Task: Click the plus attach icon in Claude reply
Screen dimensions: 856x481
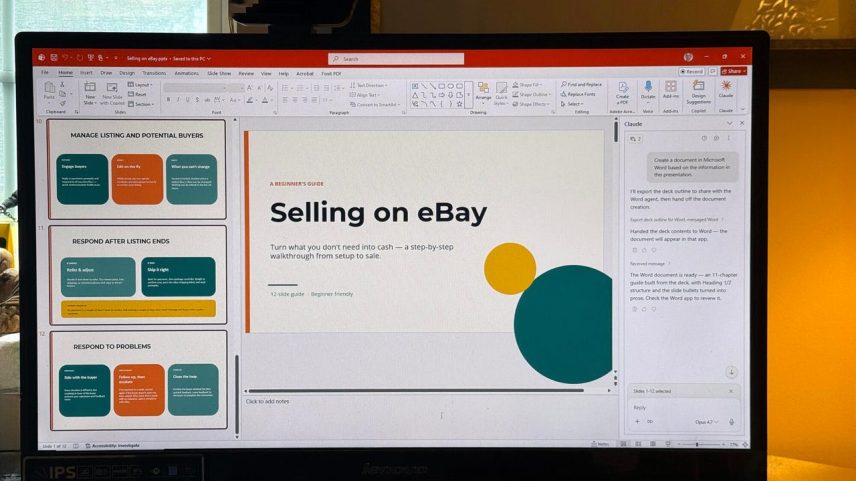Action: coord(637,421)
